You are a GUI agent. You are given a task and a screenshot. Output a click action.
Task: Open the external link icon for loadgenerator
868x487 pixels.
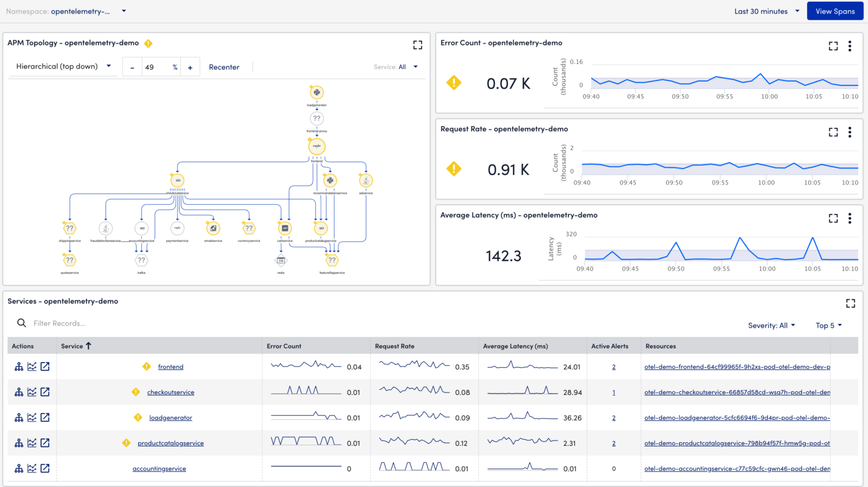pyautogui.click(x=45, y=417)
